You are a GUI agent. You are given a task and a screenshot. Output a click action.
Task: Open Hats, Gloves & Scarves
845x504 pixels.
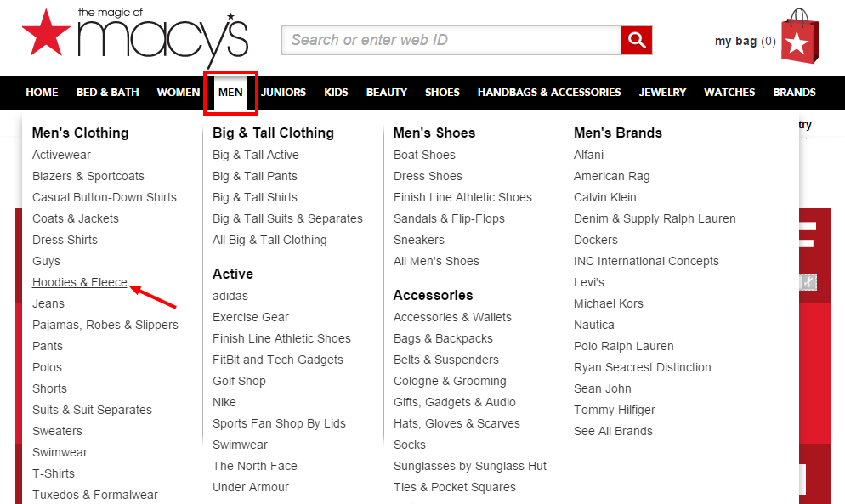(x=457, y=423)
